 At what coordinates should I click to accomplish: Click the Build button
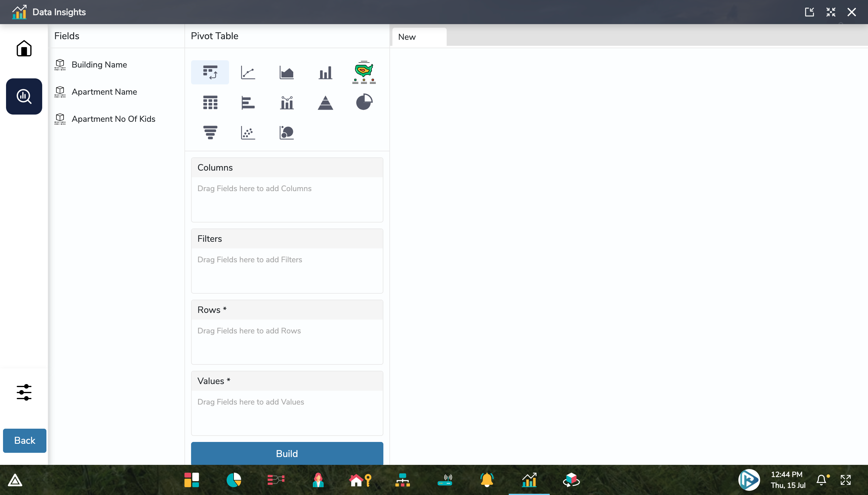coord(287,453)
